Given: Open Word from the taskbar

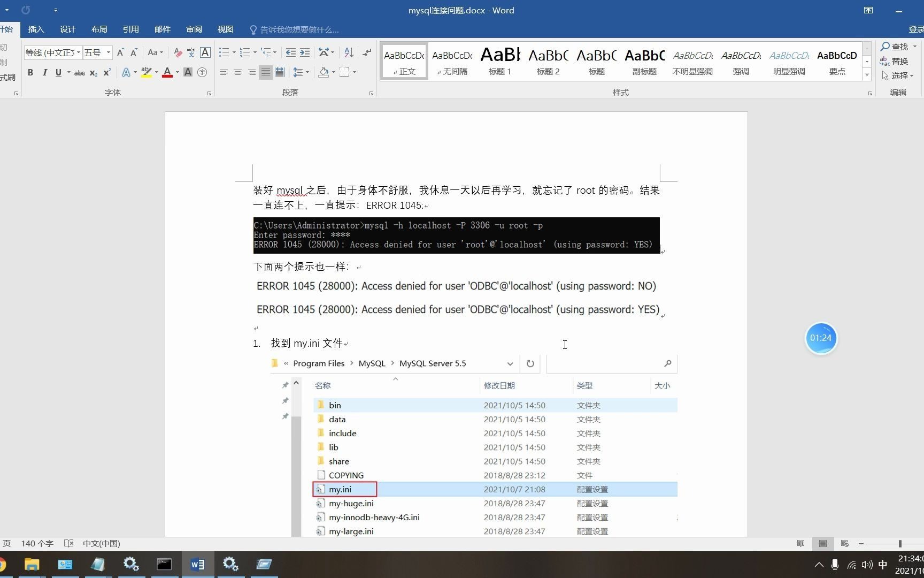Looking at the screenshot, I should [x=197, y=564].
